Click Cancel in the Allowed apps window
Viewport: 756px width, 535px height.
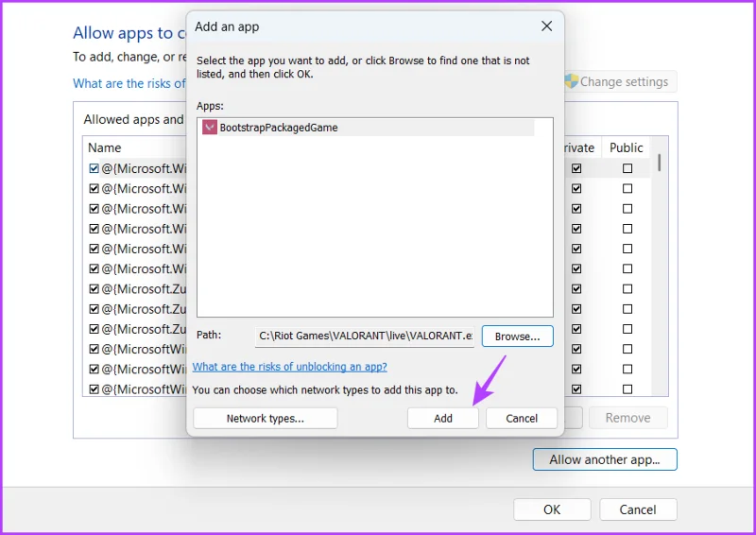(x=638, y=509)
